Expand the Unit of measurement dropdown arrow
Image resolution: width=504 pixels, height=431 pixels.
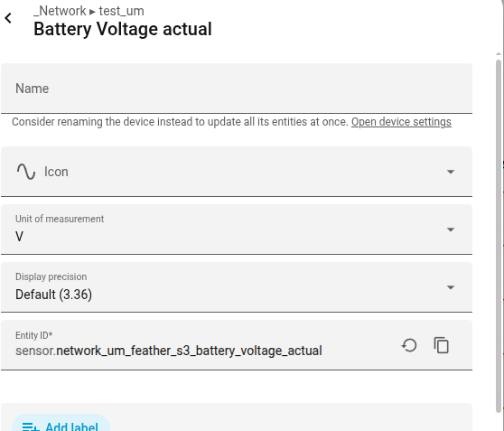(x=451, y=230)
